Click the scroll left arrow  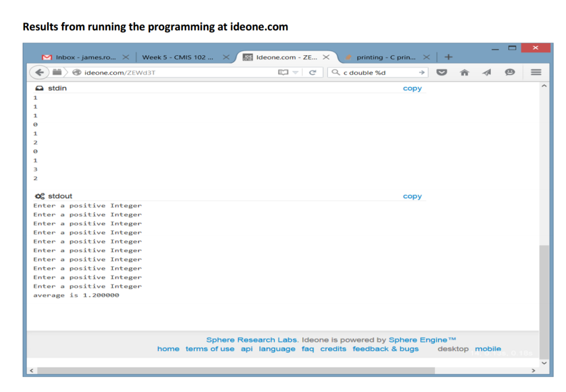32,370
